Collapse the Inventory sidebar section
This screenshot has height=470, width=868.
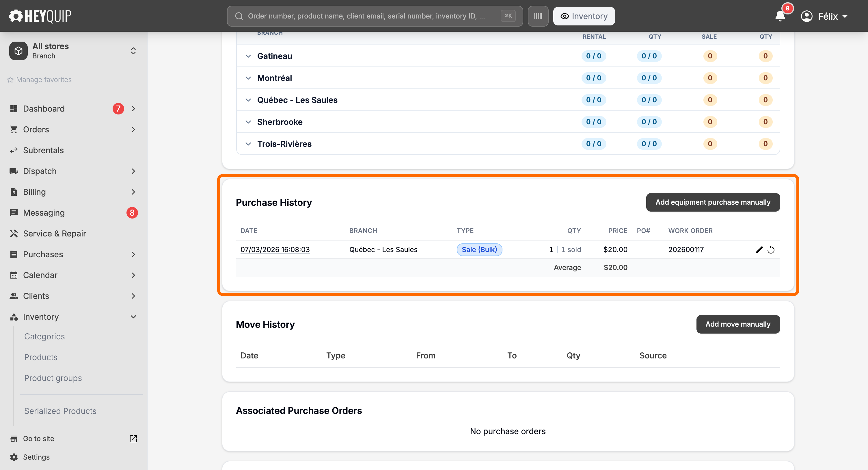133,317
